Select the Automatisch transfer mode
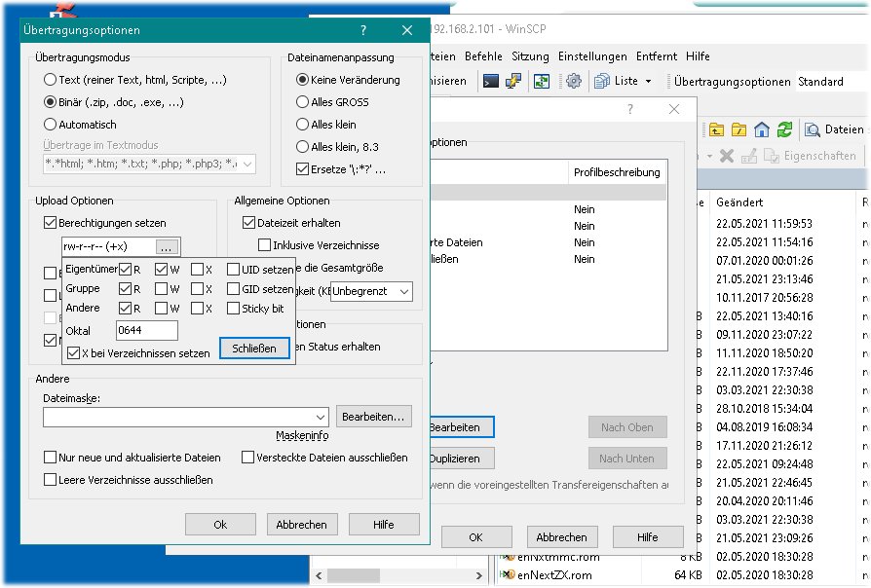Image resolution: width=871 pixels, height=588 pixels. 51,125
